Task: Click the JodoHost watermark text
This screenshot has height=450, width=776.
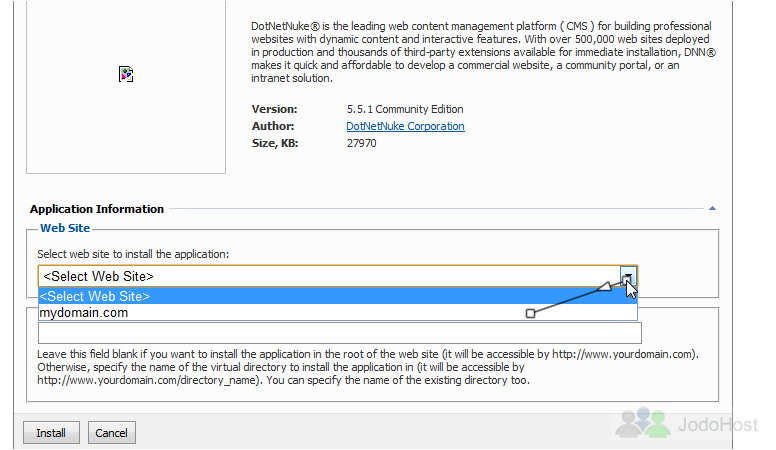Action: (718, 424)
